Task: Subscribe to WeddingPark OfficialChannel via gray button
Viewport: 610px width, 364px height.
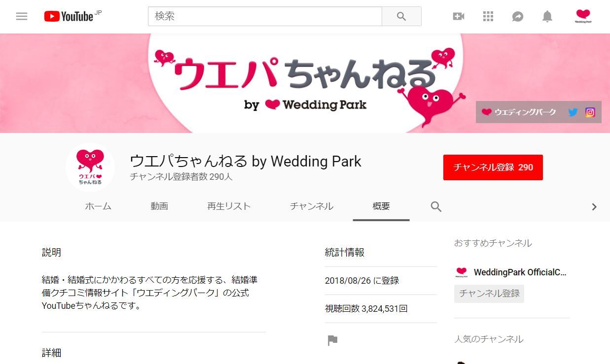Action: coord(489,294)
